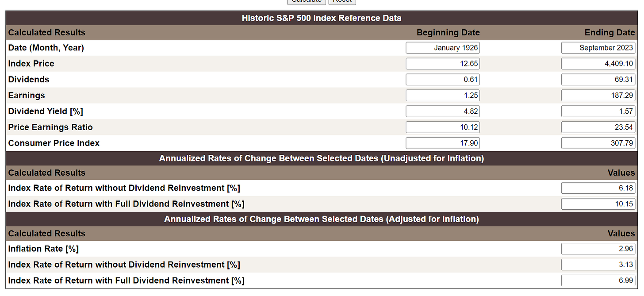This screenshot has width=644, height=296.
Task: Focus the ending Earnings field 187.29
Action: (x=598, y=96)
